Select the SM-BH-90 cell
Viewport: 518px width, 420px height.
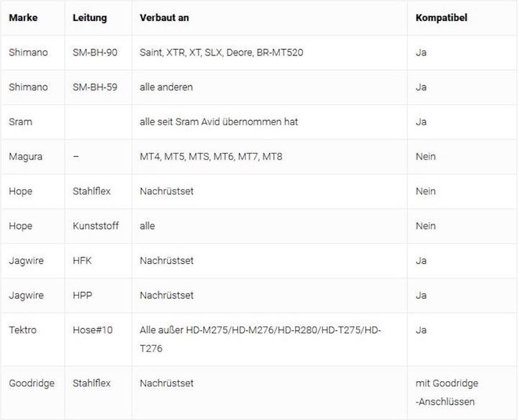click(x=96, y=52)
